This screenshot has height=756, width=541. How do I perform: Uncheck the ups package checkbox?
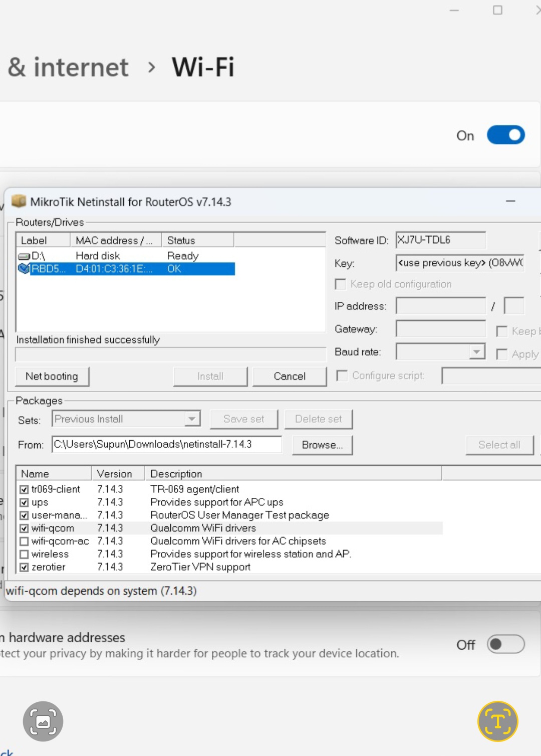(x=24, y=502)
